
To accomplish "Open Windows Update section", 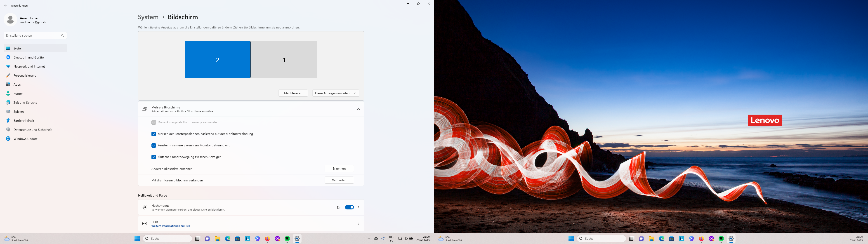I will coord(25,138).
